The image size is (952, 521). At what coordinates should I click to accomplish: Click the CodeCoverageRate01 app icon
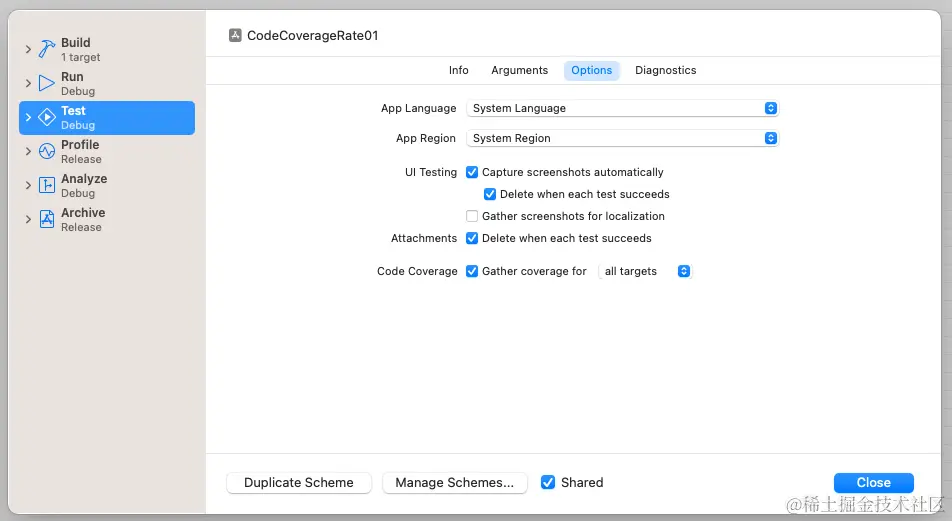(235, 35)
